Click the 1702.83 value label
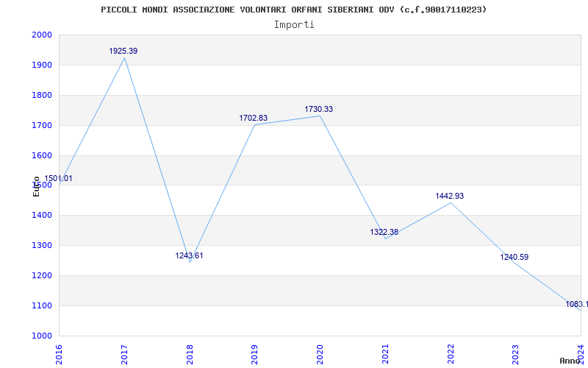The height and width of the screenshot is (368, 588). (254, 118)
